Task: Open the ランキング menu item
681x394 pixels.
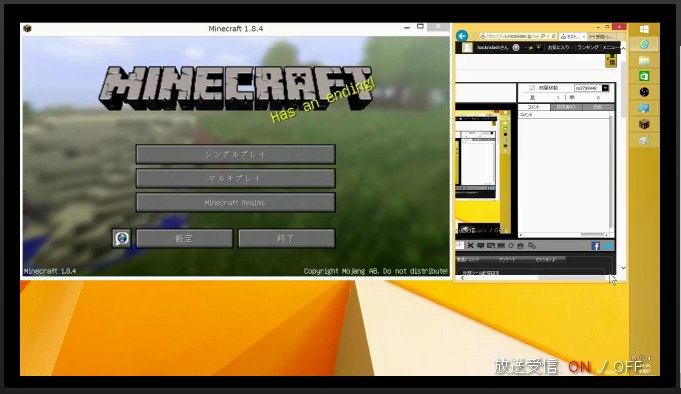Action: (x=587, y=47)
